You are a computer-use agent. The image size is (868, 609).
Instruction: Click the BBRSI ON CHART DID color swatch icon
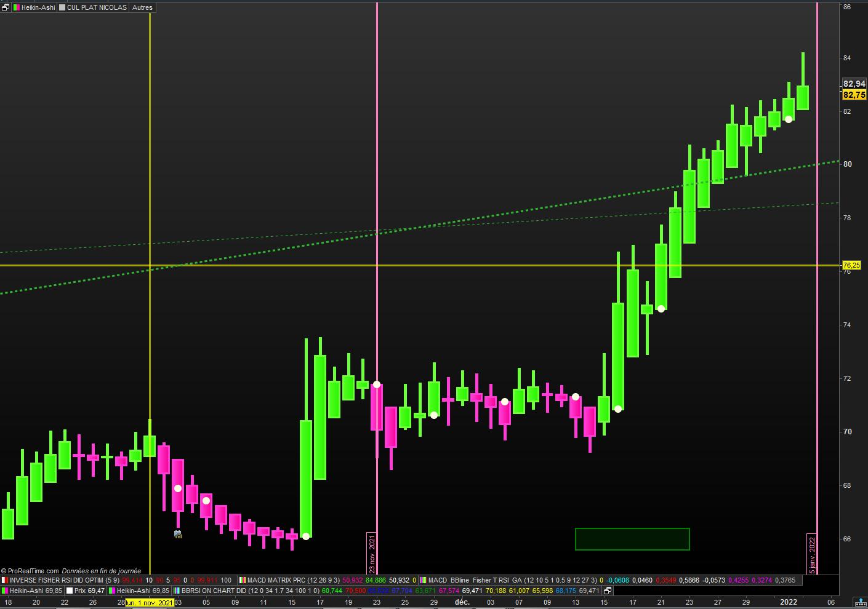click(x=177, y=591)
